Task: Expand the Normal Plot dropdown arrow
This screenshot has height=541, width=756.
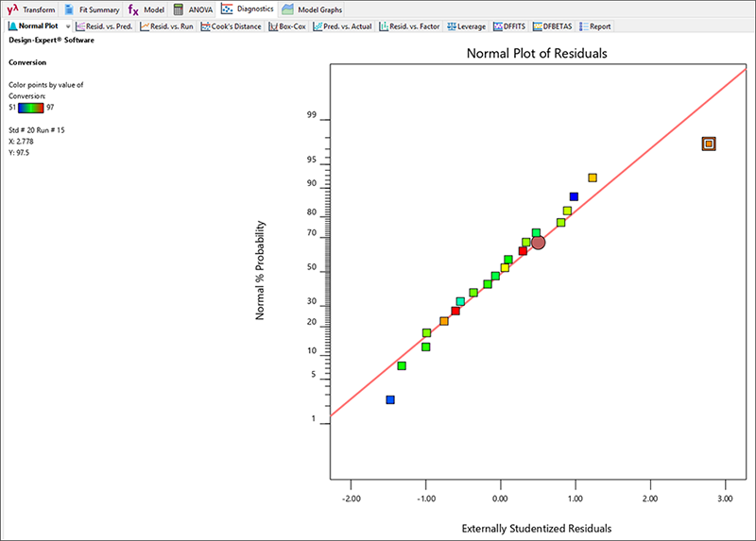Action: pos(68,26)
